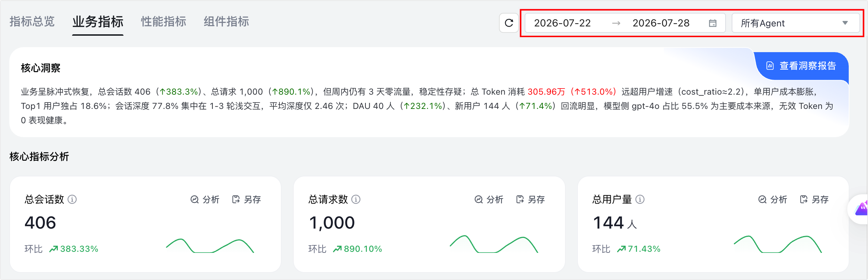Click the 查看洞察报告 button

click(x=802, y=66)
